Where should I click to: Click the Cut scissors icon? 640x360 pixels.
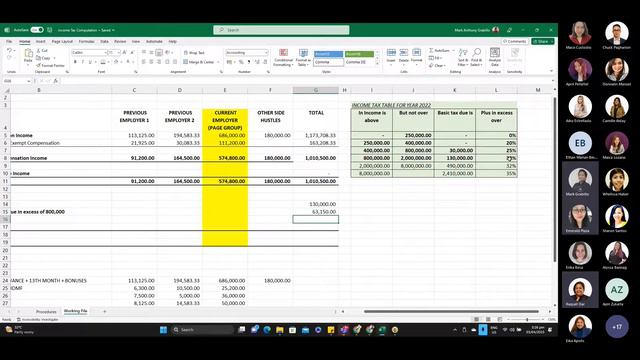click(39, 50)
